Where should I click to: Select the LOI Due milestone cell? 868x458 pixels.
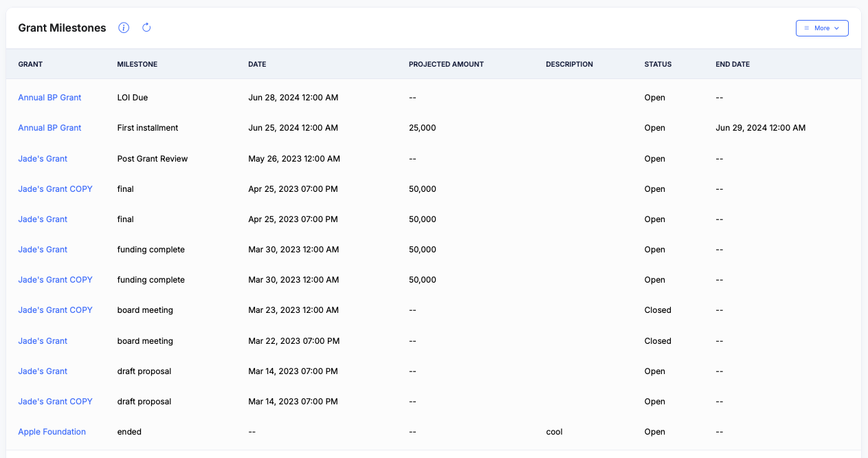[x=133, y=98]
